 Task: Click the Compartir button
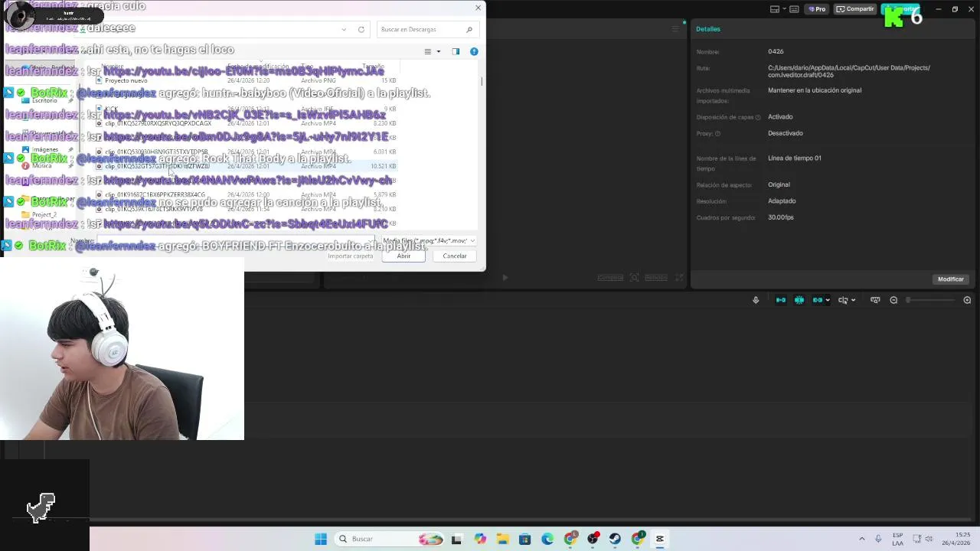854,9
